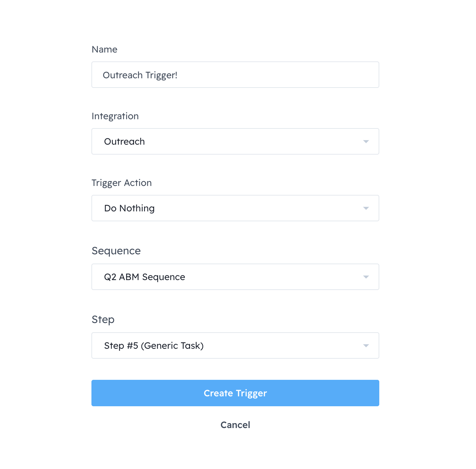Click the Trigger Action dropdown caret

(x=366, y=208)
